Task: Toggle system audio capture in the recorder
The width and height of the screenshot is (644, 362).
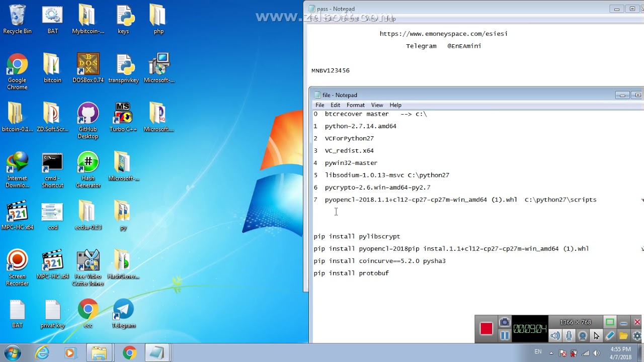Action: (x=555, y=336)
